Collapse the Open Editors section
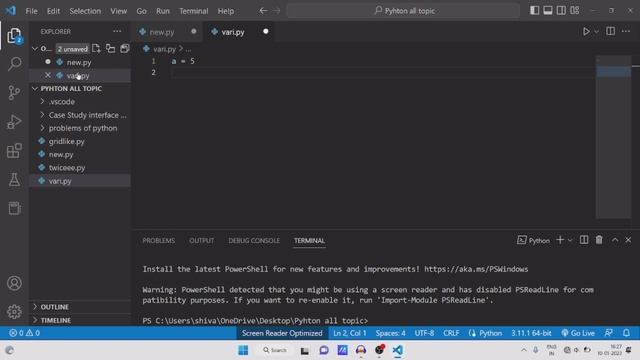The width and height of the screenshot is (640, 360). click(x=35, y=49)
